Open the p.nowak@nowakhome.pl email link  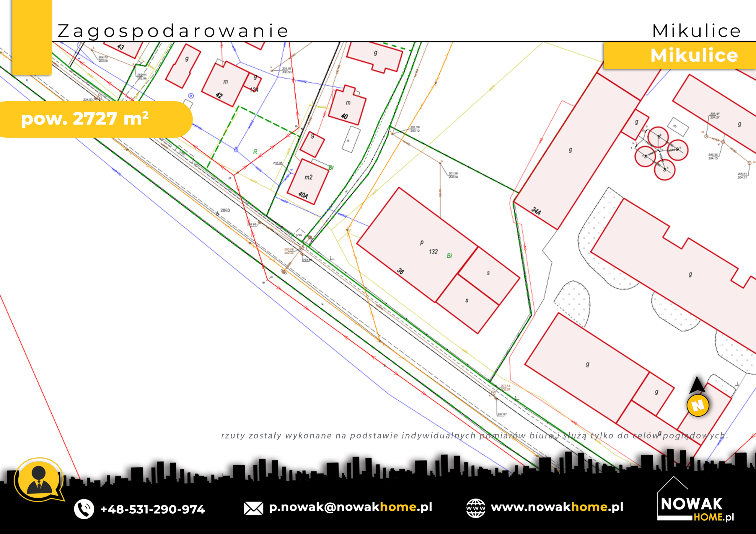click(x=350, y=507)
